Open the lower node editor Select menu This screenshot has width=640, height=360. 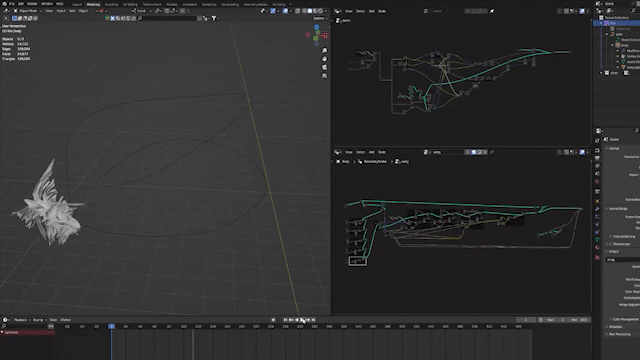point(360,152)
